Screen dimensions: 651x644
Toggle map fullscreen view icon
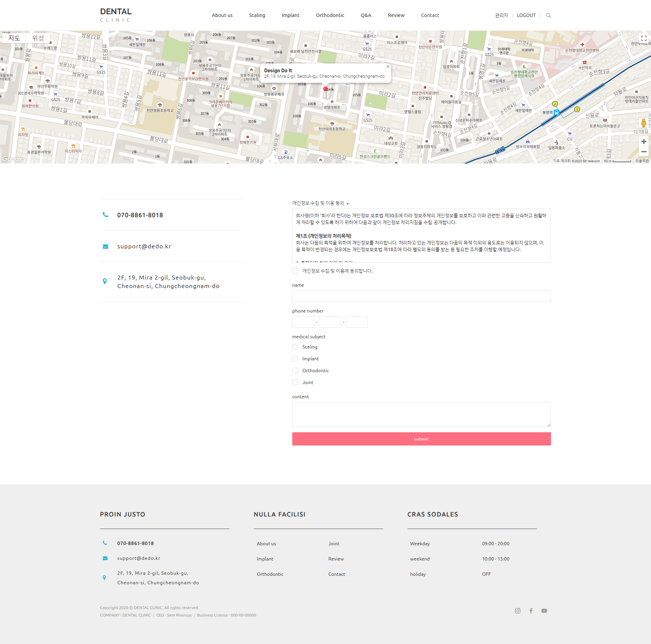click(644, 38)
